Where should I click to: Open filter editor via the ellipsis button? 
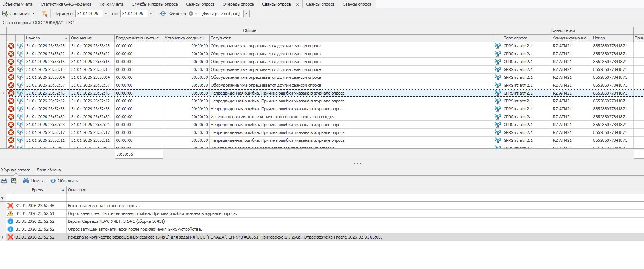(197, 14)
